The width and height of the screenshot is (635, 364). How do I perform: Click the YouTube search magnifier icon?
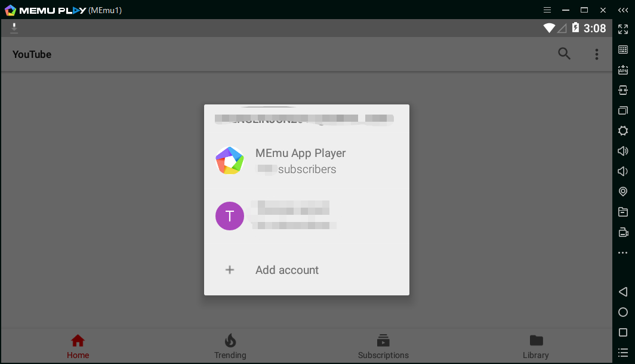tap(564, 54)
